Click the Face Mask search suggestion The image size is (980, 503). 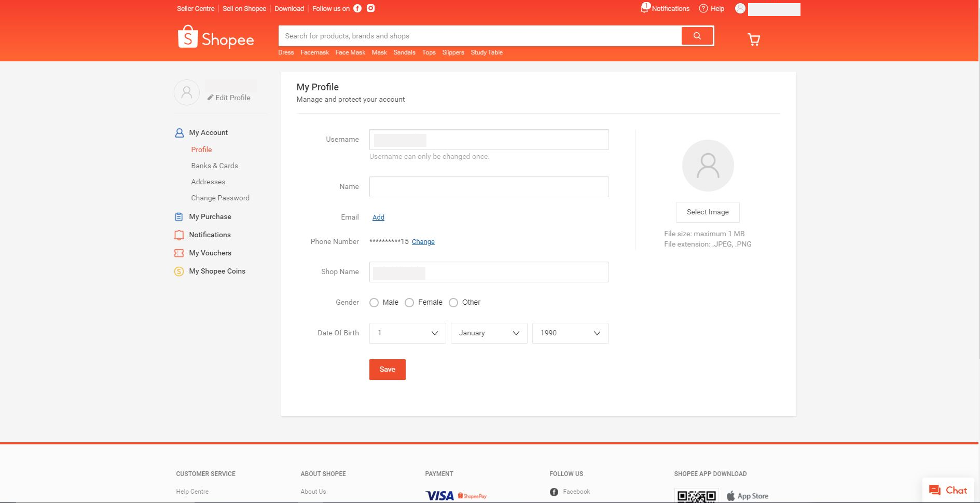coord(350,52)
